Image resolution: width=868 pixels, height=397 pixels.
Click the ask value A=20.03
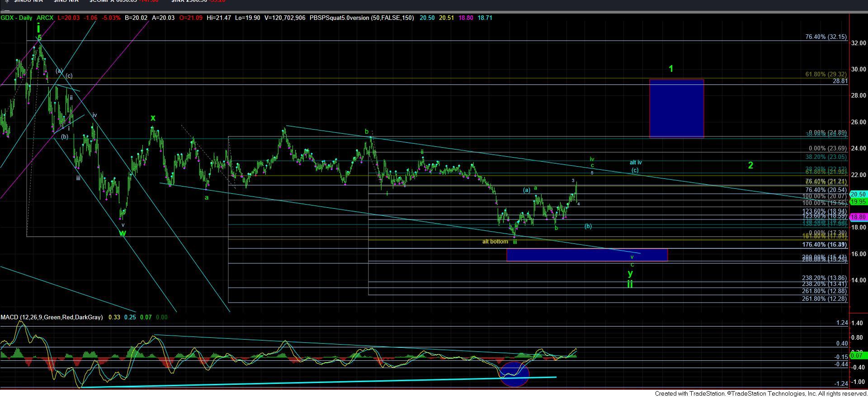(x=162, y=18)
